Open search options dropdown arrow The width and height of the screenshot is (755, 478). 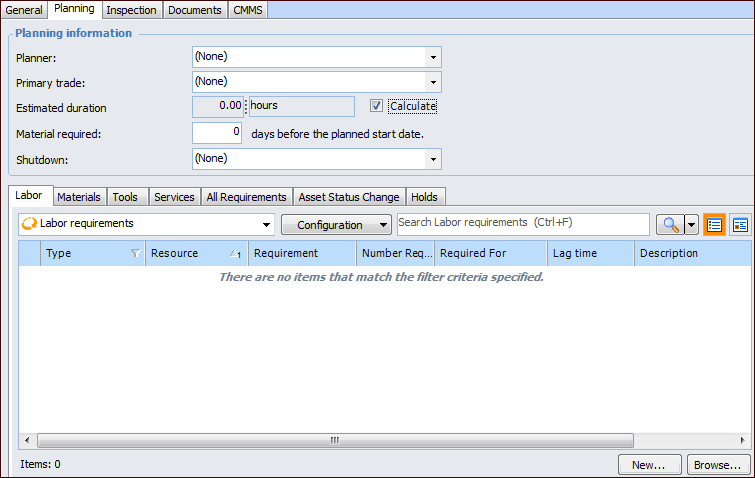691,225
